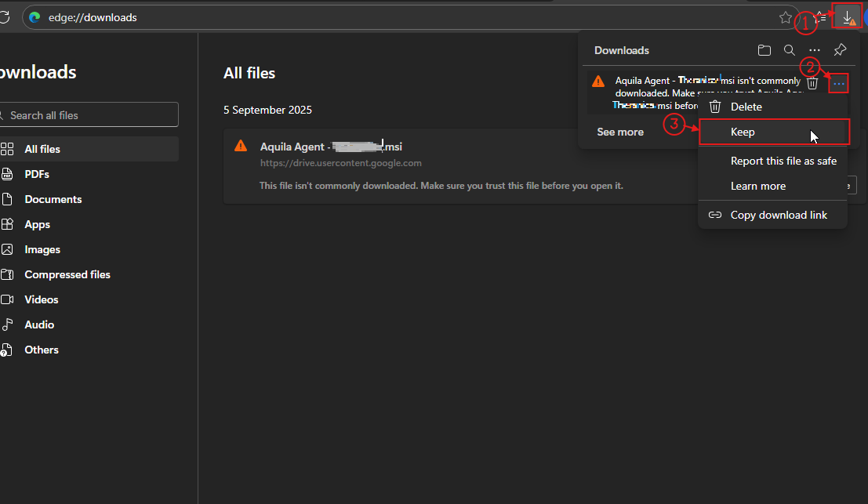This screenshot has width=868, height=504.
Task: Click See more in Downloads flyout
Action: [x=620, y=132]
